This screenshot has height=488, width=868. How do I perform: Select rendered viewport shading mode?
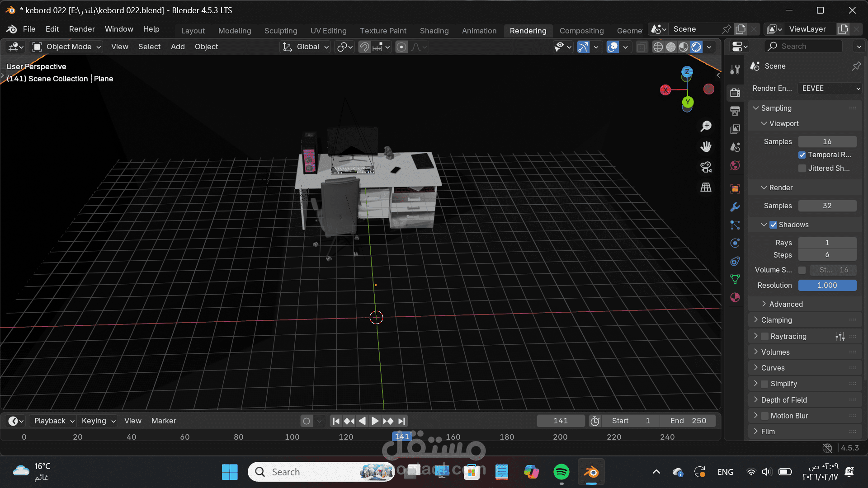[697, 47]
